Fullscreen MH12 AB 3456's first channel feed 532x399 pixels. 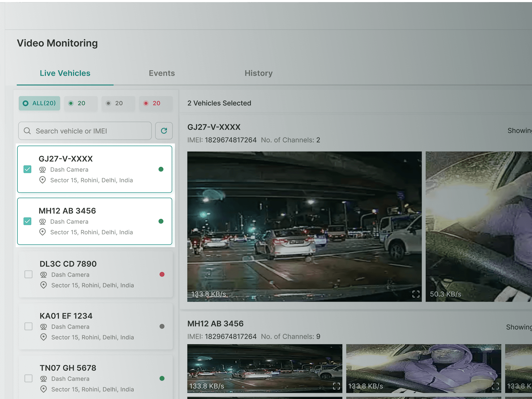point(336,386)
